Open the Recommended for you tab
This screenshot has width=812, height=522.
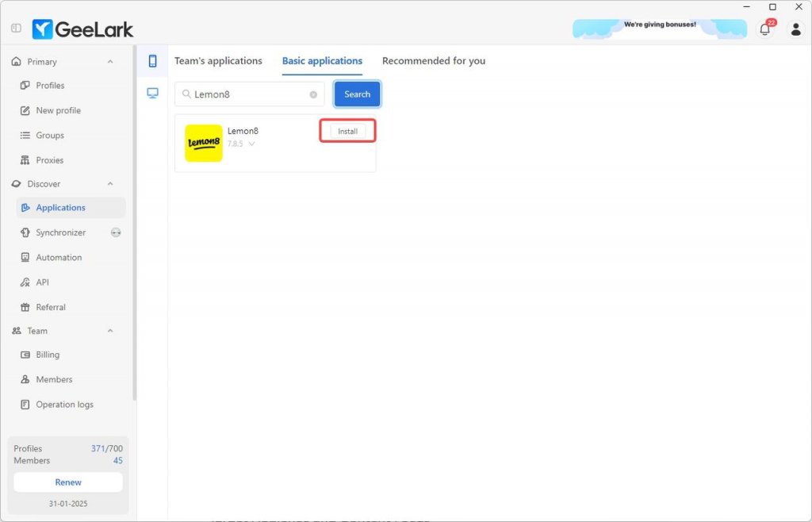pyautogui.click(x=434, y=61)
